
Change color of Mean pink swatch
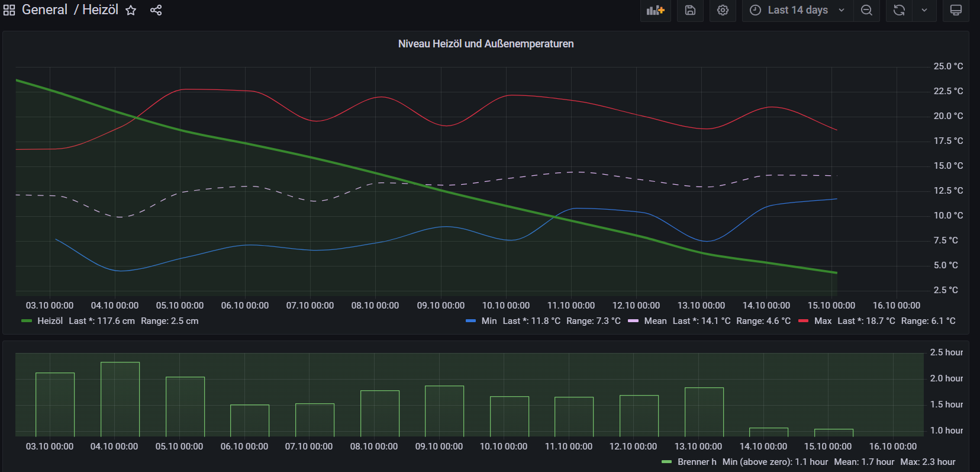pos(633,321)
